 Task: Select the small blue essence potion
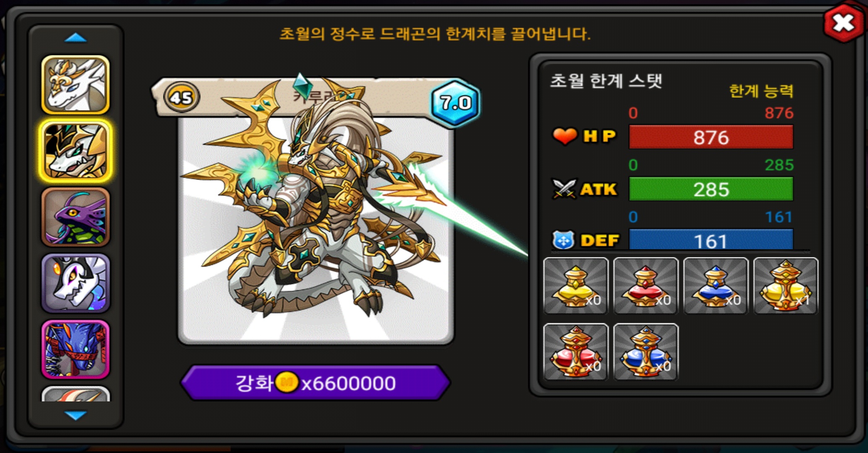[715, 286]
